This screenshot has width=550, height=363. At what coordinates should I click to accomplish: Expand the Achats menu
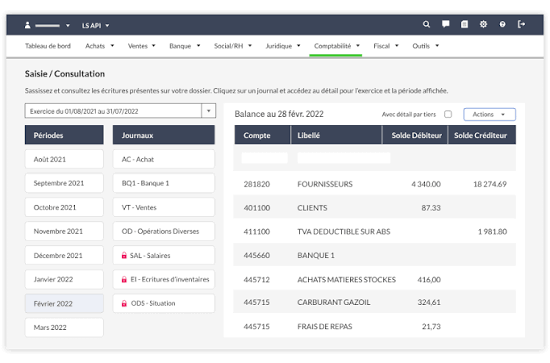click(100, 46)
